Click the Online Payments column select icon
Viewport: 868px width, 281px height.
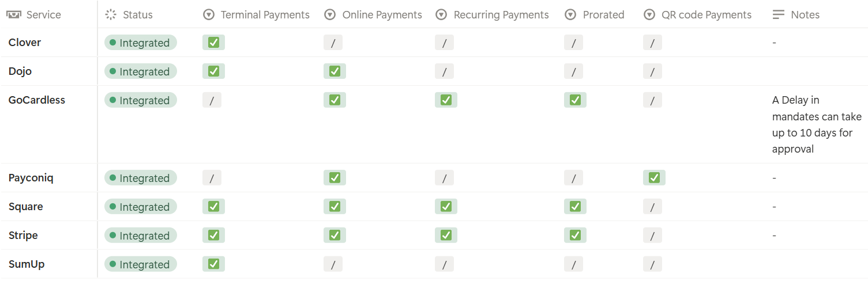pyautogui.click(x=330, y=15)
